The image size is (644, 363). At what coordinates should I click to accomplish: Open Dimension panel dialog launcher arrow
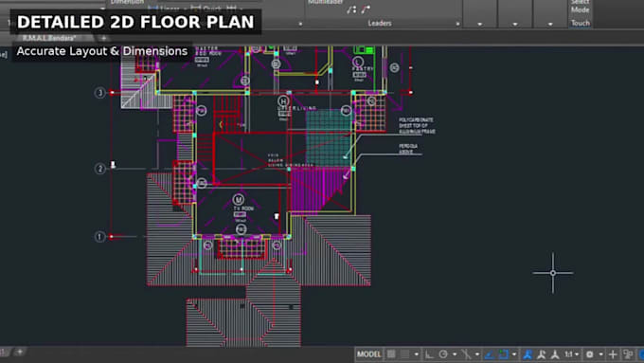300,24
